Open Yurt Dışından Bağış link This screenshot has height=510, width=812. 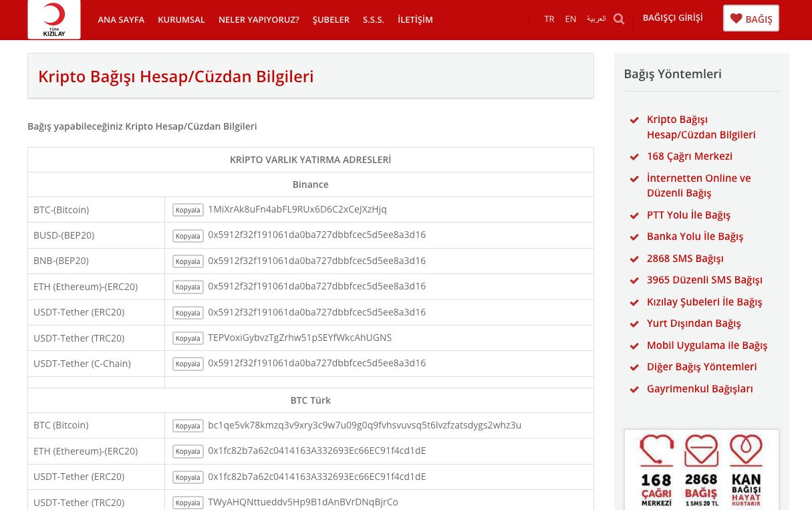click(x=694, y=323)
